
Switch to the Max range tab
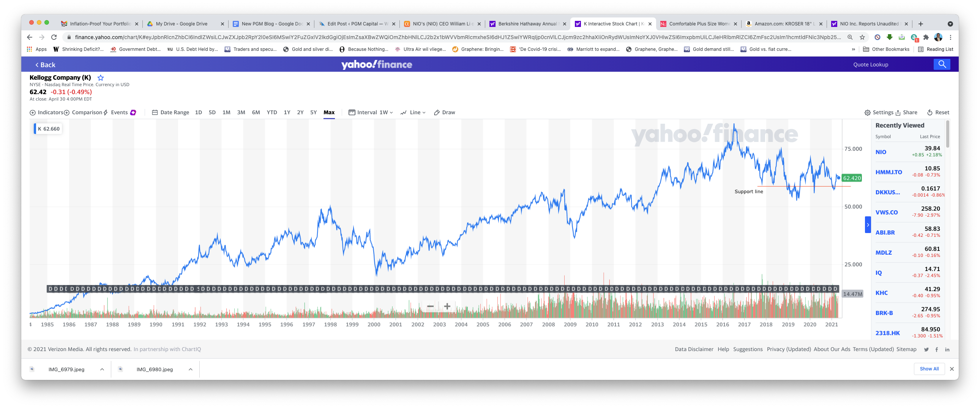(329, 113)
